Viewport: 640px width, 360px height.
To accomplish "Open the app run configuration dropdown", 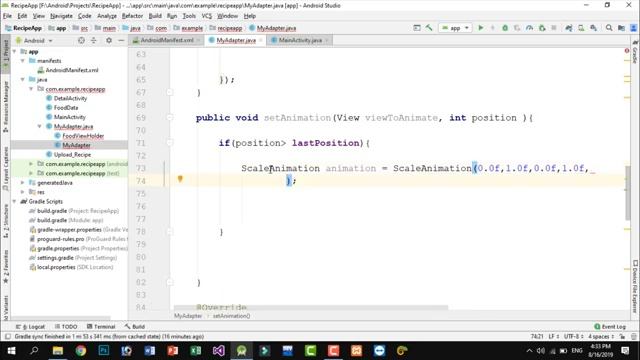I will click(x=456, y=28).
